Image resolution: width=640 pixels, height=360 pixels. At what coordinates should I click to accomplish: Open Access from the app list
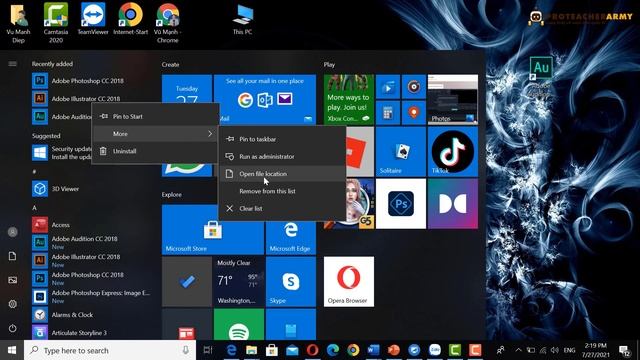click(51, 225)
